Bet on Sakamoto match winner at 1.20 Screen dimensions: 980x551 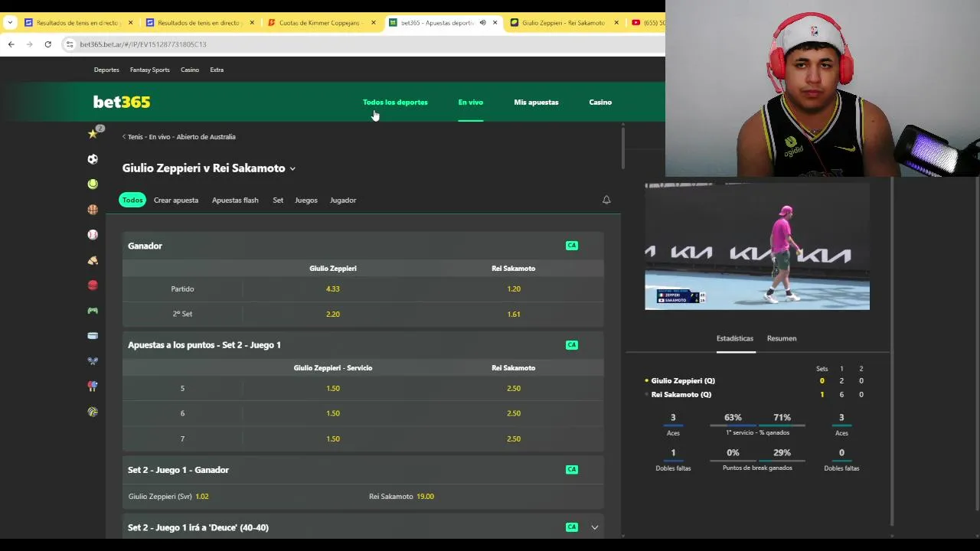[x=514, y=289]
